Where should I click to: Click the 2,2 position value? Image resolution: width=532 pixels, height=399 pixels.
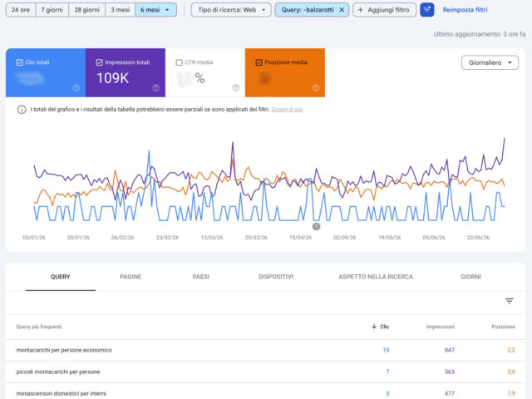click(x=511, y=350)
